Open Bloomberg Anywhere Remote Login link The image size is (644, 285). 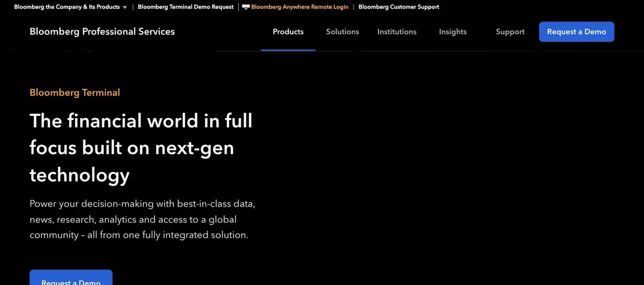tap(299, 7)
